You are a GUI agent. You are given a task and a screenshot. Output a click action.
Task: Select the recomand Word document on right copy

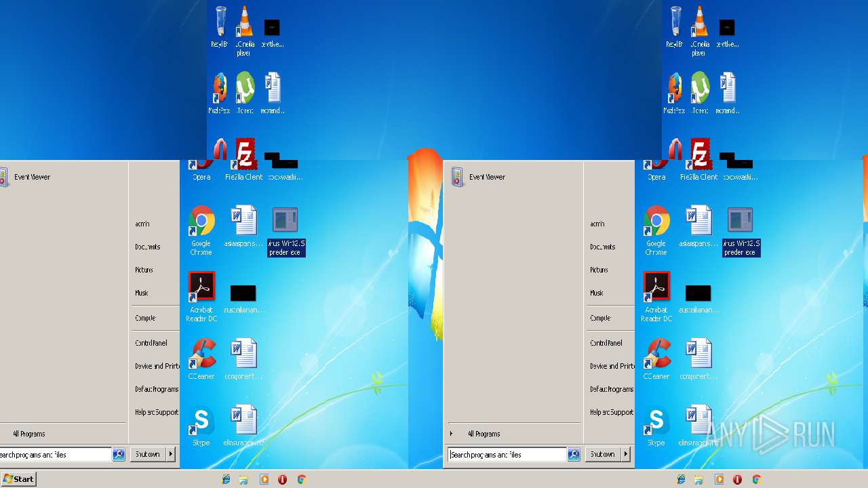pyautogui.click(x=727, y=93)
